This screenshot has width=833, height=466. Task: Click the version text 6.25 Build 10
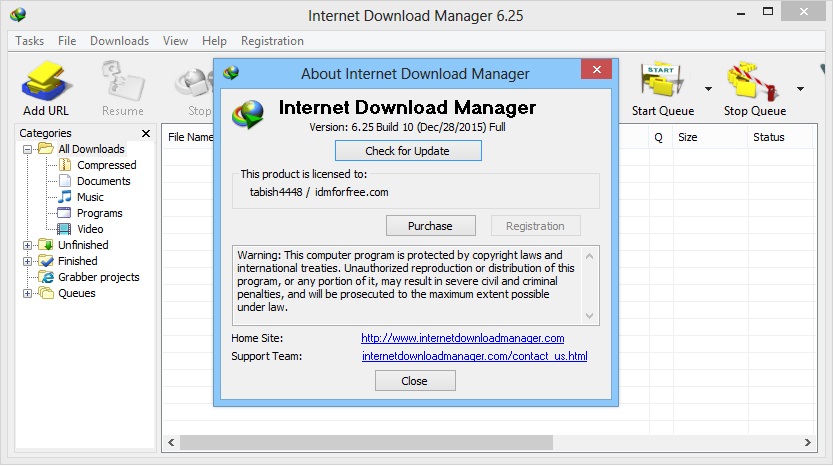coord(382,127)
